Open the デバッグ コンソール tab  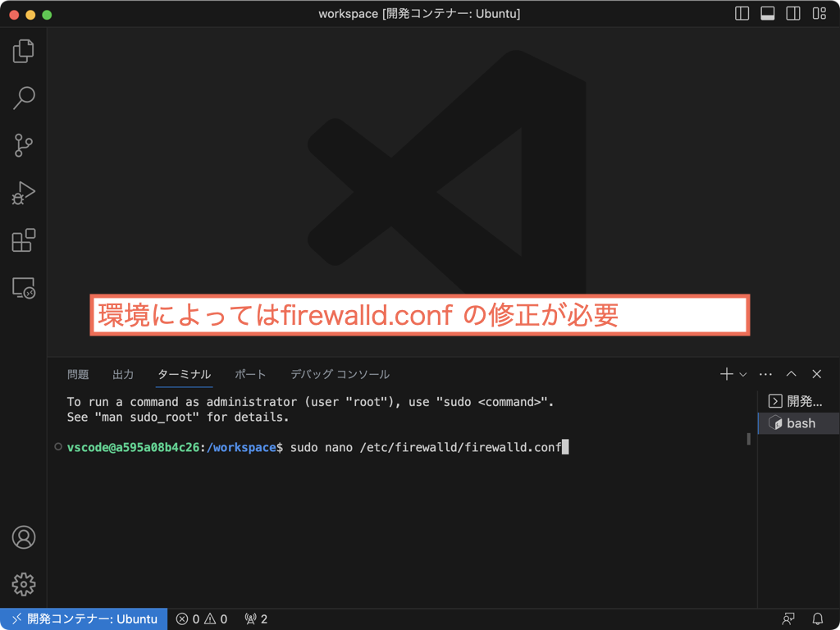340,374
